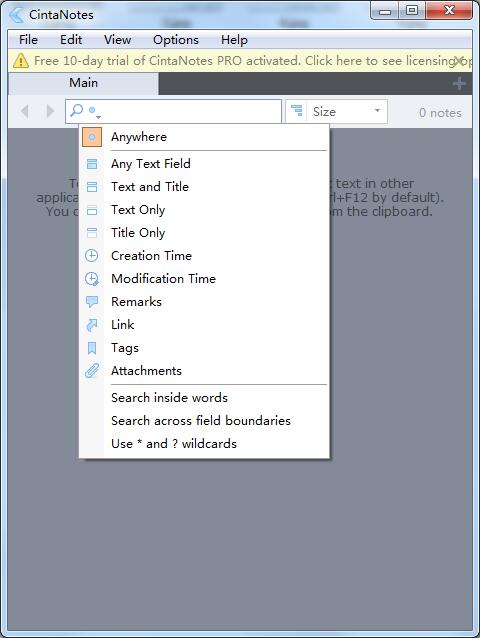Click the Tags bookmark icon
This screenshot has height=638, width=480.
point(92,348)
